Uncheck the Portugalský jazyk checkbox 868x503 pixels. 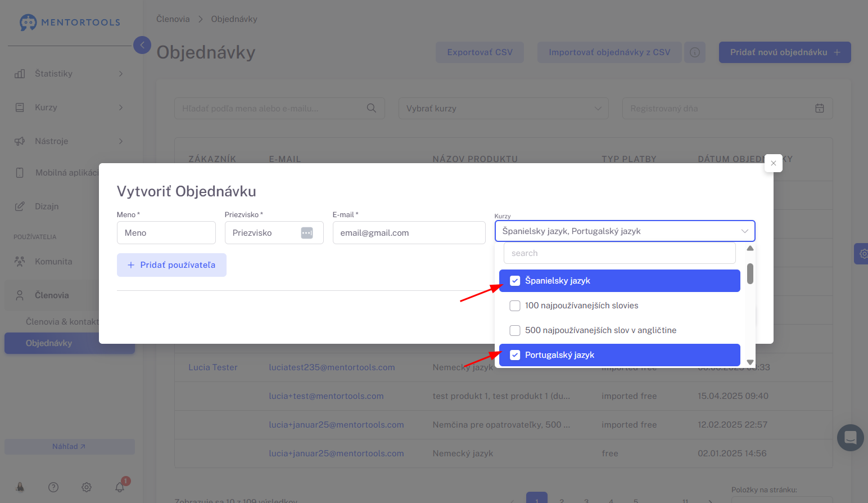point(515,355)
